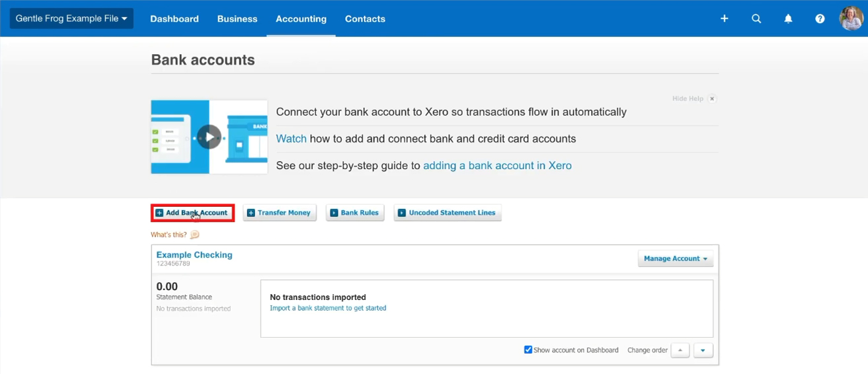Open the Business menu
Screen dimensions: 868x374
[237, 19]
